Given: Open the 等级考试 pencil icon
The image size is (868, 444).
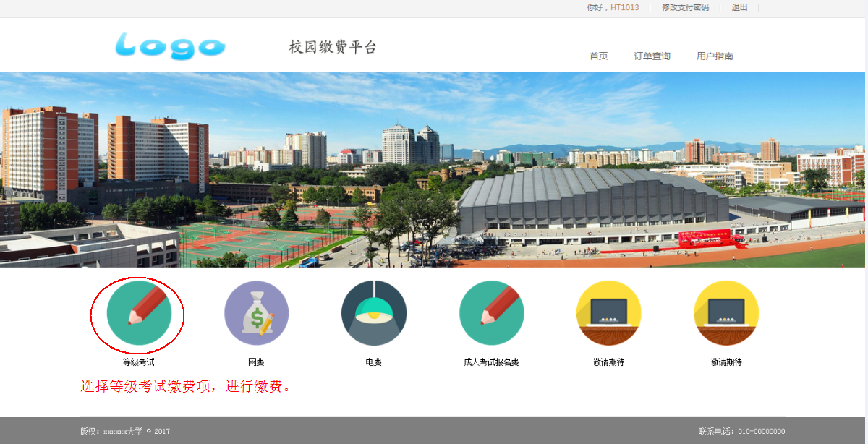Looking at the screenshot, I should pyautogui.click(x=139, y=313).
